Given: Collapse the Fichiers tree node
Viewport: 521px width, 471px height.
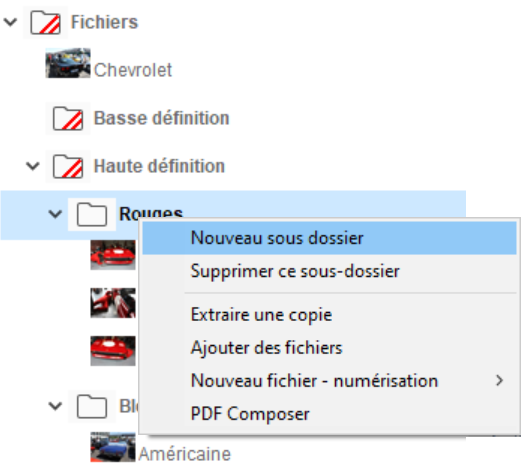Looking at the screenshot, I should pyautogui.click(x=10, y=22).
